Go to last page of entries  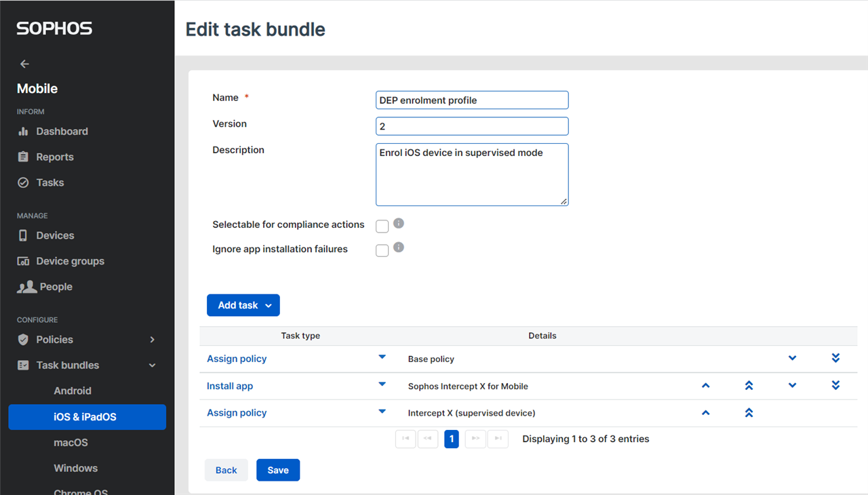click(x=498, y=439)
